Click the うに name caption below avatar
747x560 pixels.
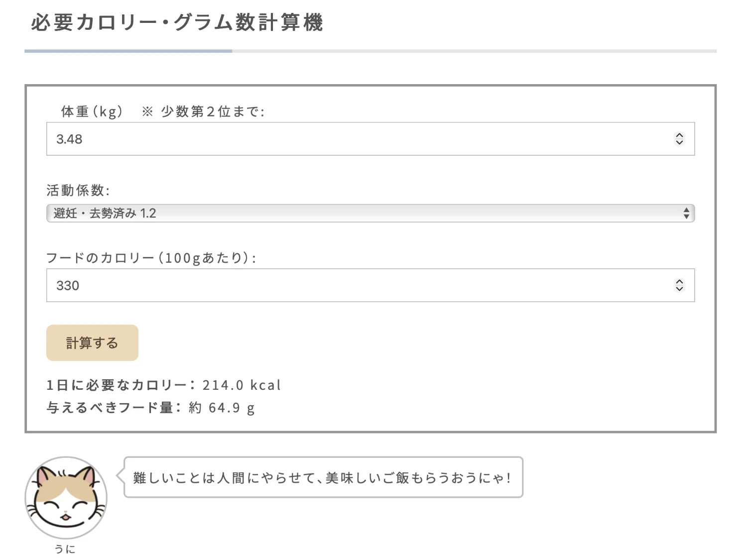coord(65,549)
